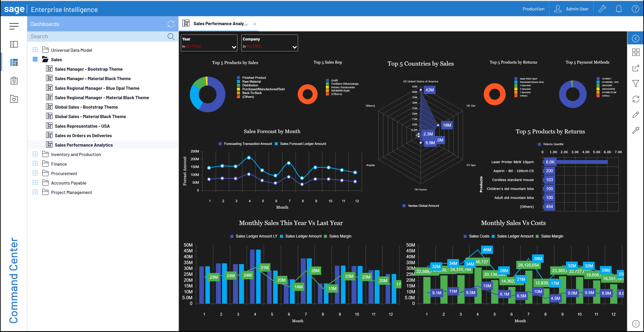The image size is (644, 332).
Task: Click the Sales vs Orders vs Deliveries item
Action: [x=83, y=136]
